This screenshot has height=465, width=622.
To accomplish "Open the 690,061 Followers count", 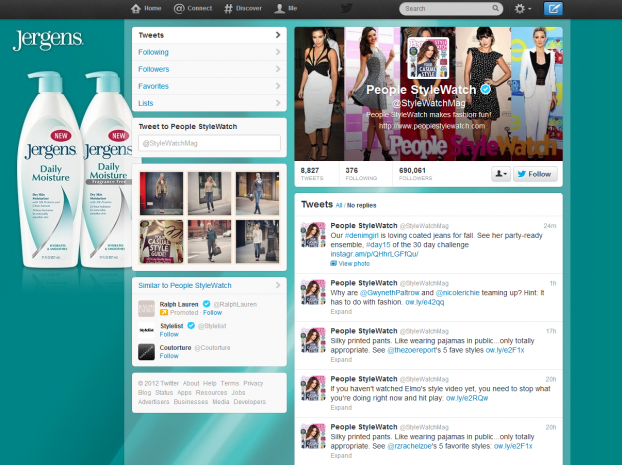I will point(415,174).
